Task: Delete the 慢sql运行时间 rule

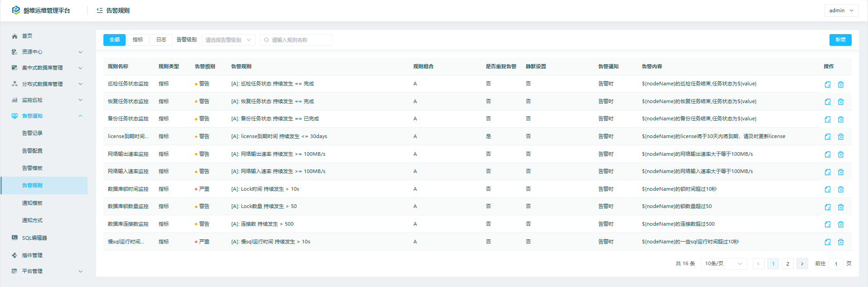Action: [x=841, y=242]
